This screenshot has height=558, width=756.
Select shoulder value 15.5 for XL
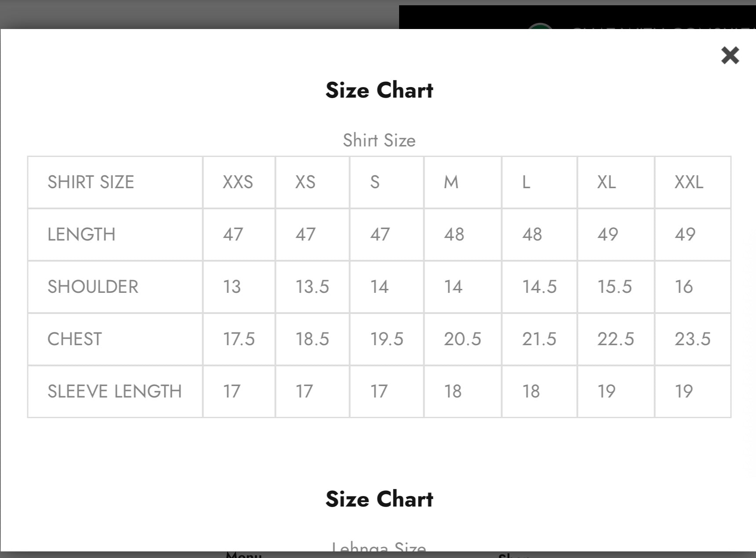[x=614, y=287]
